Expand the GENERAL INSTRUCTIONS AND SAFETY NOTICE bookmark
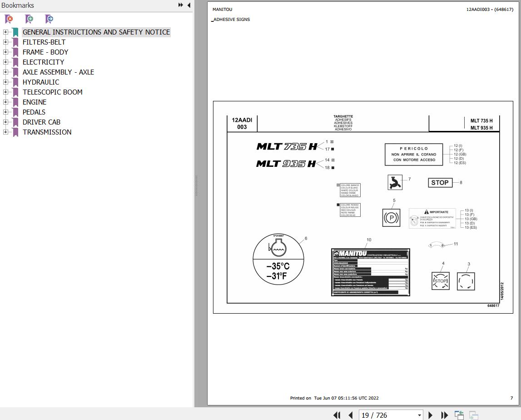521x420 pixels. click(x=5, y=32)
